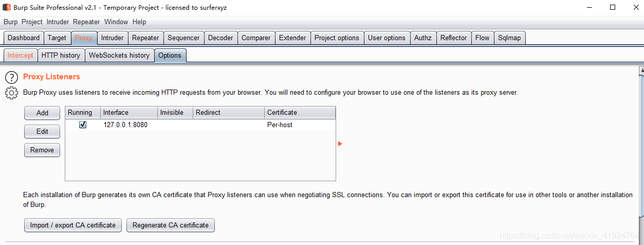Screen dimensions: 644x245
Task: Switch to the Repeater tab
Action: pyautogui.click(x=146, y=38)
